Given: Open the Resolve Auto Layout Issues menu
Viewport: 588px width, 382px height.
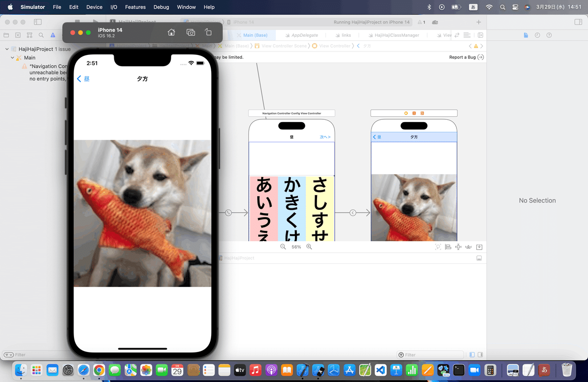Looking at the screenshot, I should click(x=468, y=247).
